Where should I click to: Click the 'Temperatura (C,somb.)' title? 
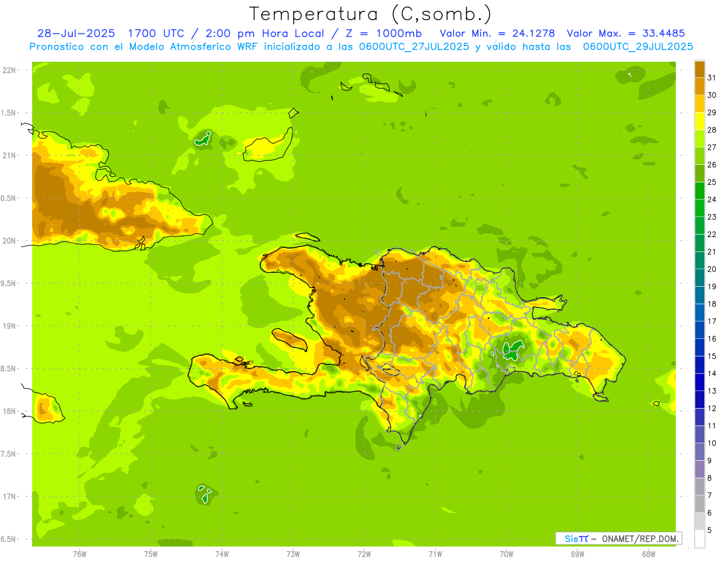(371, 14)
